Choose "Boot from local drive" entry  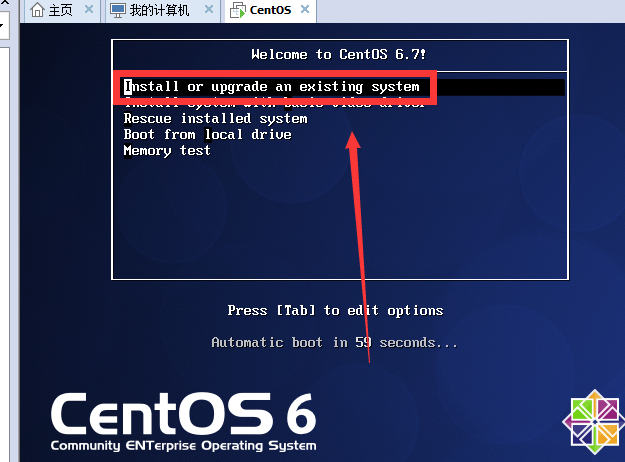tap(207, 134)
